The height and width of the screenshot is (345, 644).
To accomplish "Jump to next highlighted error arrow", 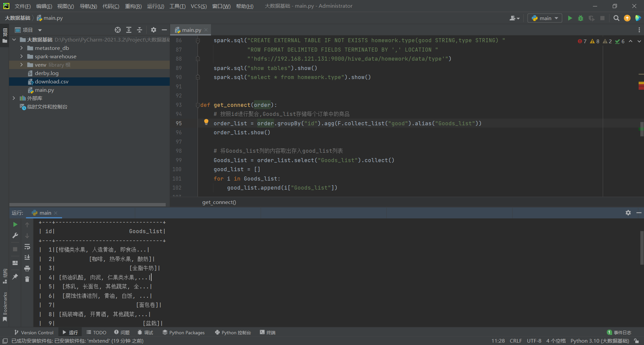I will (639, 41).
